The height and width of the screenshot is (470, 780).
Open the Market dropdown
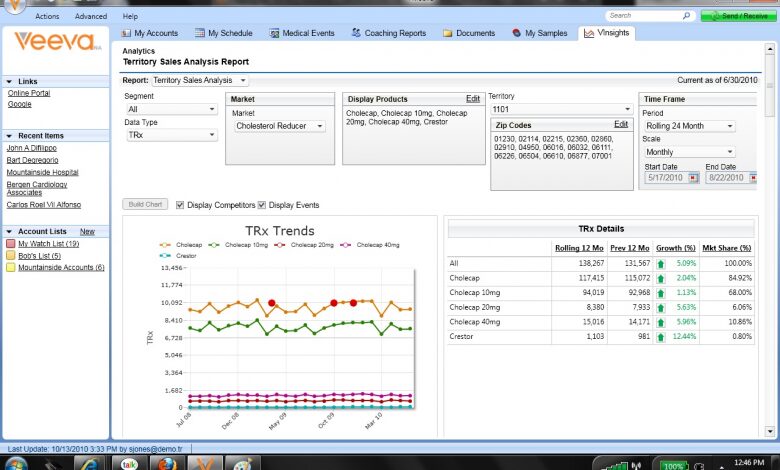tap(280, 126)
